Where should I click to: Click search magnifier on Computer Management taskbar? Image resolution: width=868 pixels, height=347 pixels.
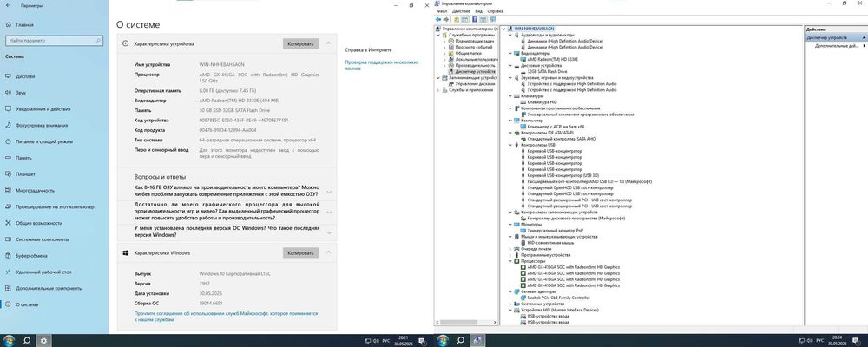460,340
